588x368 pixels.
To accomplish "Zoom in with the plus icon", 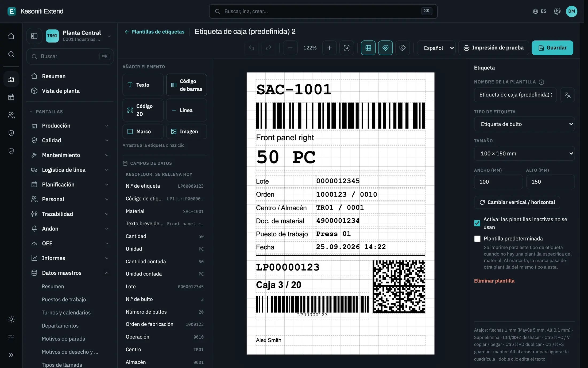I will tap(329, 48).
